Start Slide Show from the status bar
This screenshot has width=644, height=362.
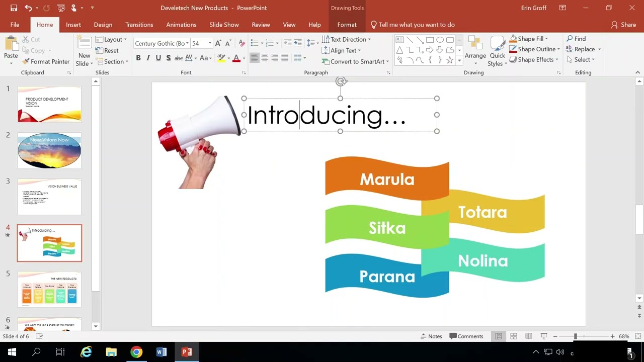tap(544, 336)
